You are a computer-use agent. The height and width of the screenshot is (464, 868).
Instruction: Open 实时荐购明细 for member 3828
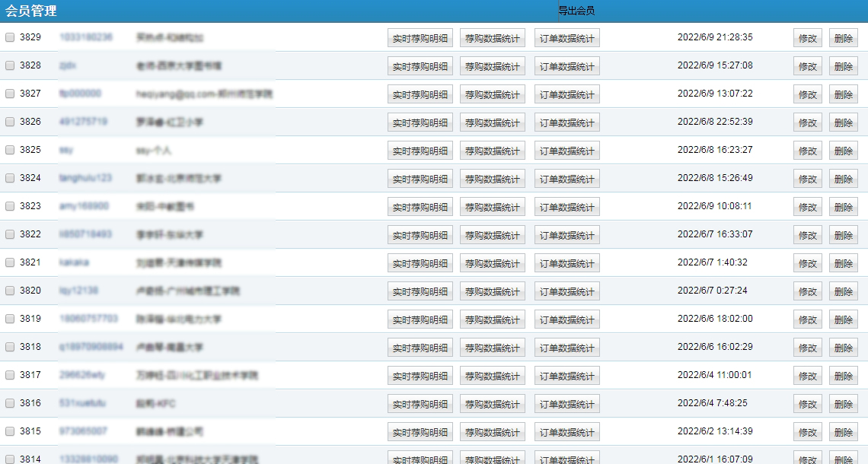pyautogui.click(x=420, y=66)
